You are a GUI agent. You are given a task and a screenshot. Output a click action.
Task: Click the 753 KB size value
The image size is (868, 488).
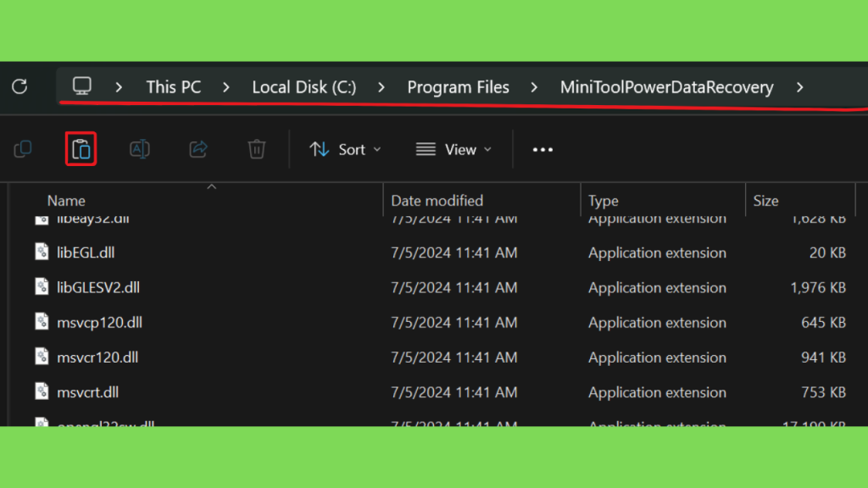[x=823, y=391]
